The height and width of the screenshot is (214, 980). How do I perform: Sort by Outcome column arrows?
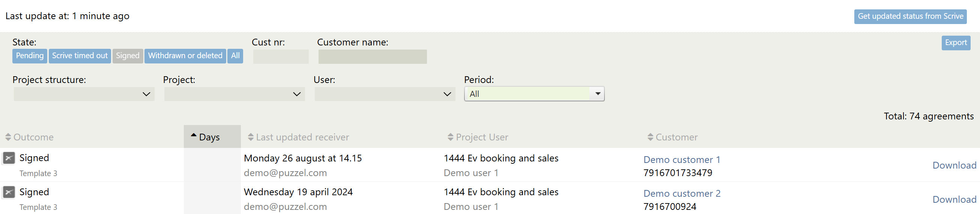pyautogui.click(x=8, y=137)
